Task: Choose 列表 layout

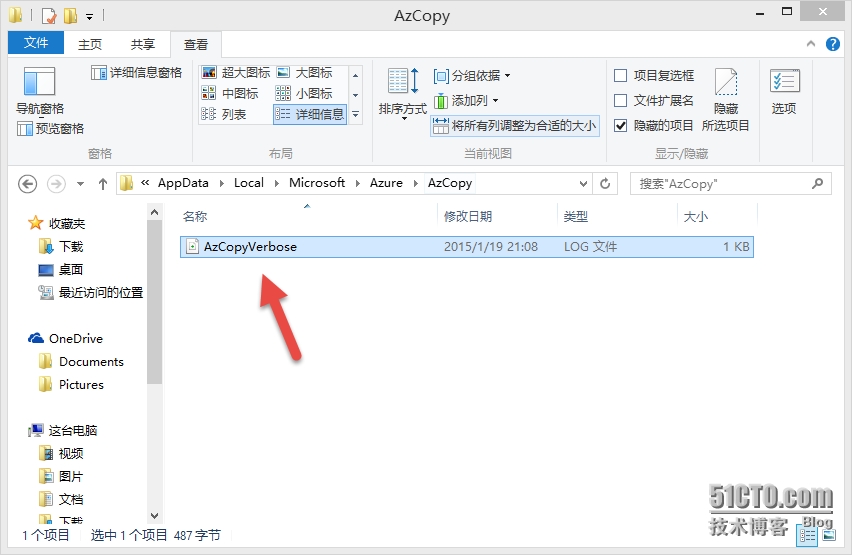Action: click(x=224, y=114)
